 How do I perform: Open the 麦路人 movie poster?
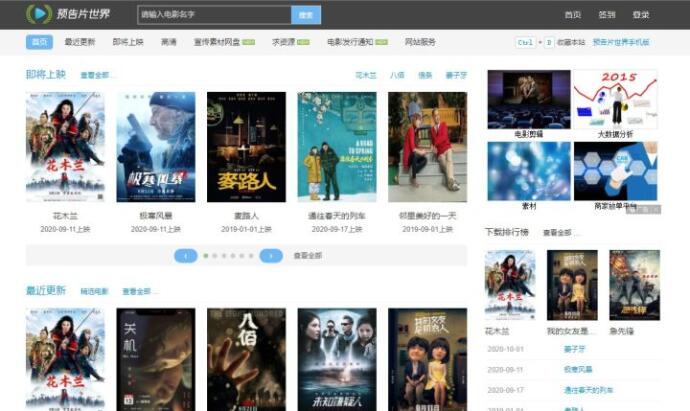tap(246, 147)
